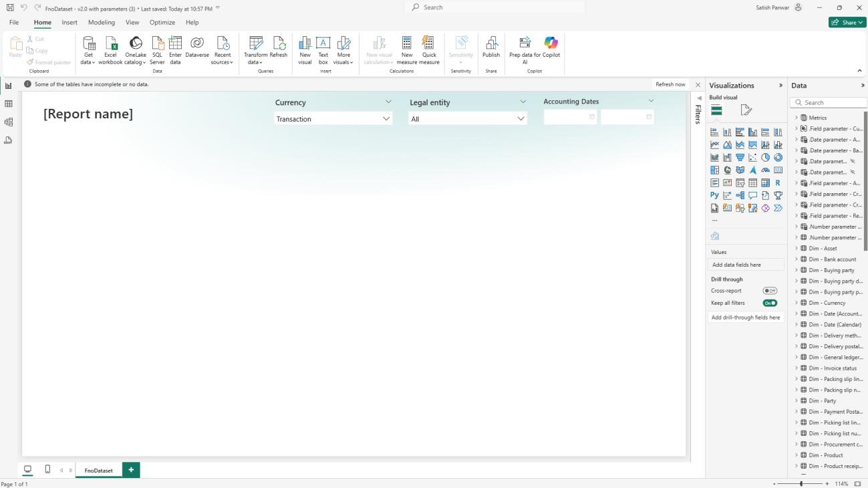The width and height of the screenshot is (868, 488).
Task: Open the Modeling ribbon tab
Action: tap(102, 23)
